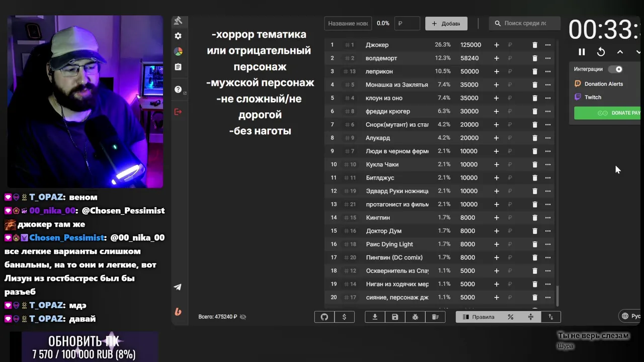The image size is (644, 362).
Task: Click the compact view icon in bottom bar
Action: click(531, 317)
